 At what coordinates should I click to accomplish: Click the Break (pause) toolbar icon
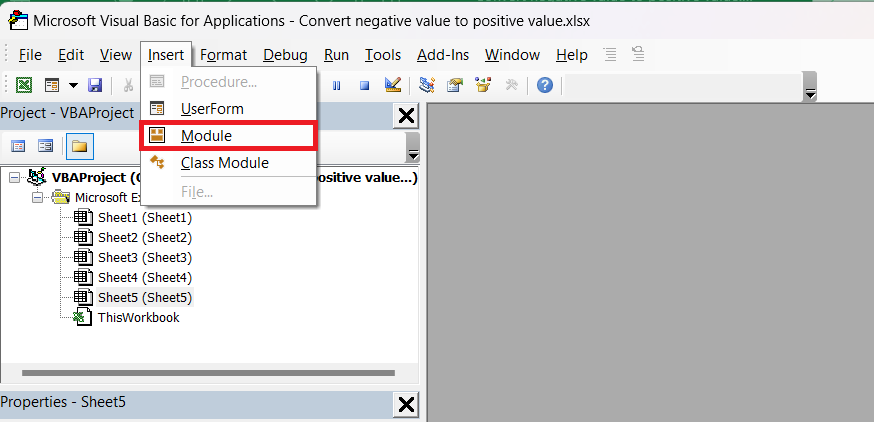tap(337, 85)
